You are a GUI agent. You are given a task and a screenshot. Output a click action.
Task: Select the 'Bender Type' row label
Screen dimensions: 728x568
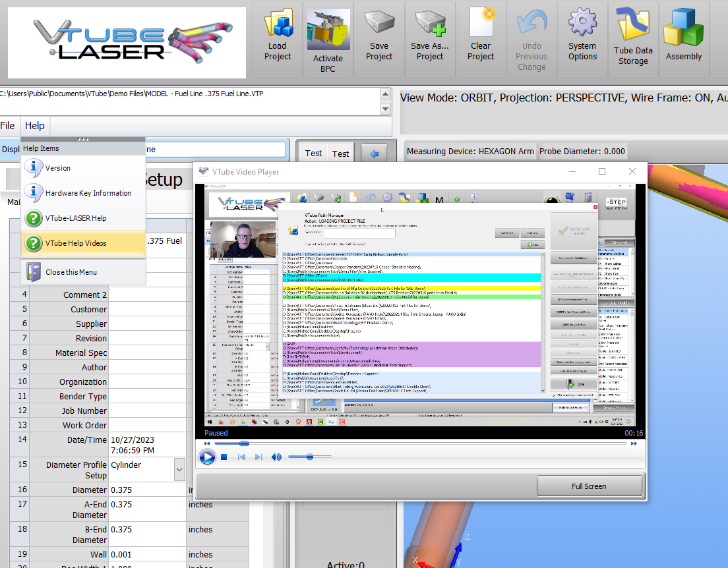point(83,396)
